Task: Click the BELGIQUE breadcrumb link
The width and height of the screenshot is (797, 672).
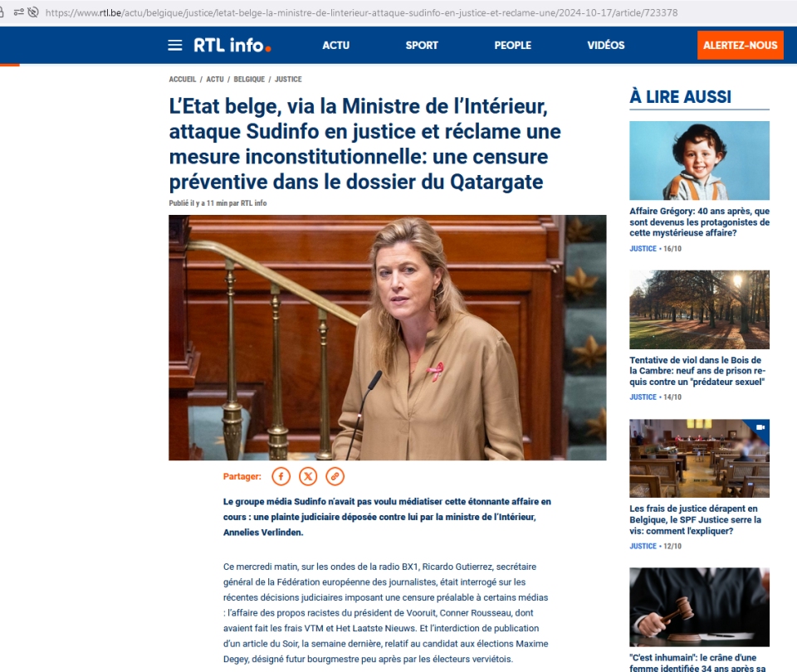Action: pyautogui.click(x=249, y=80)
